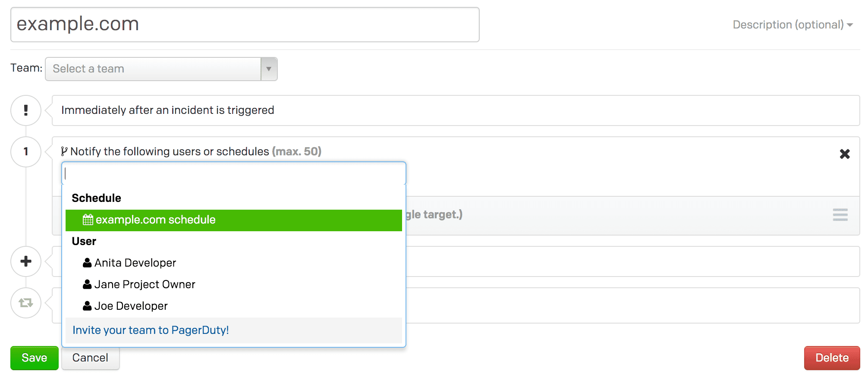868x390 pixels.
Task: Click the repeat escalation loop icon
Action: pyautogui.click(x=25, y=303)
